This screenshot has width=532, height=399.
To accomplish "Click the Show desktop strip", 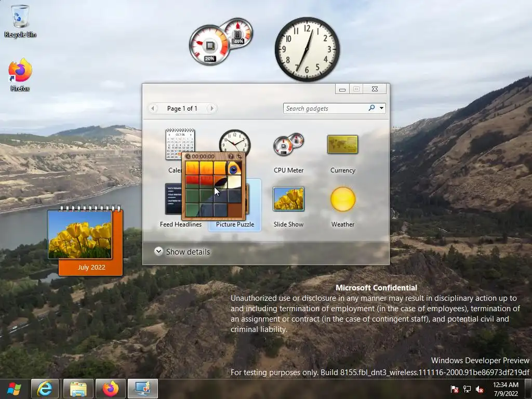I will 529,389.
